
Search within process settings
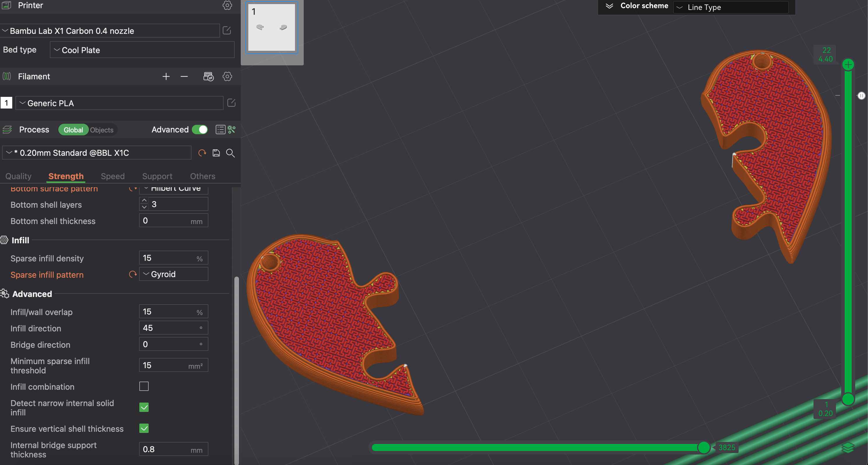click(x=231, y=153)
